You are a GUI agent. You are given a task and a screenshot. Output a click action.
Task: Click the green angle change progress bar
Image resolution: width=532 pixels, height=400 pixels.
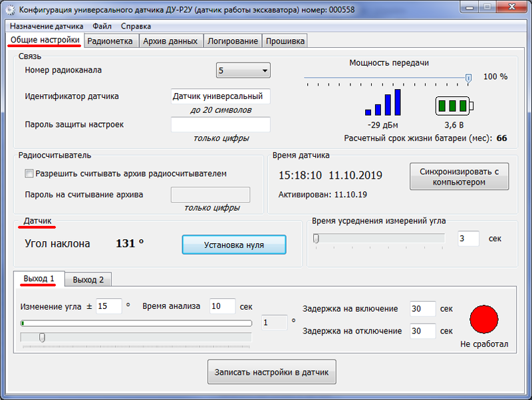pos(136,324)
